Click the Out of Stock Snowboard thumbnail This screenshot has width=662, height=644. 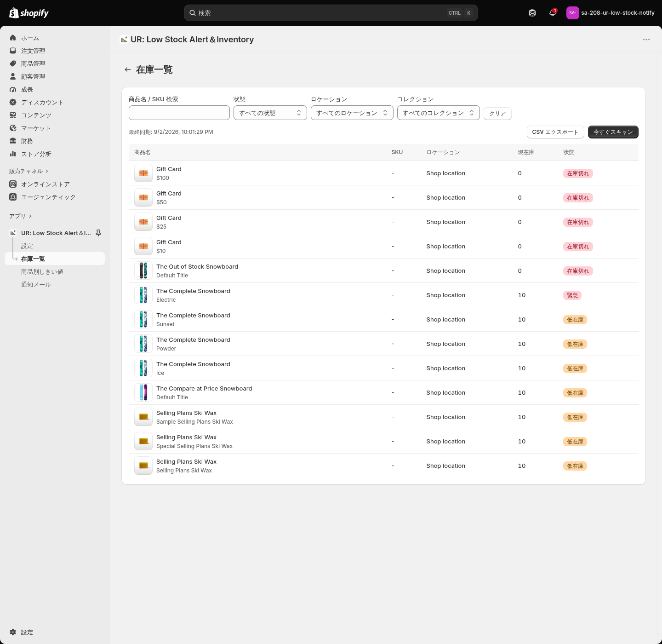pyautogui.click(x=143, y=270)
